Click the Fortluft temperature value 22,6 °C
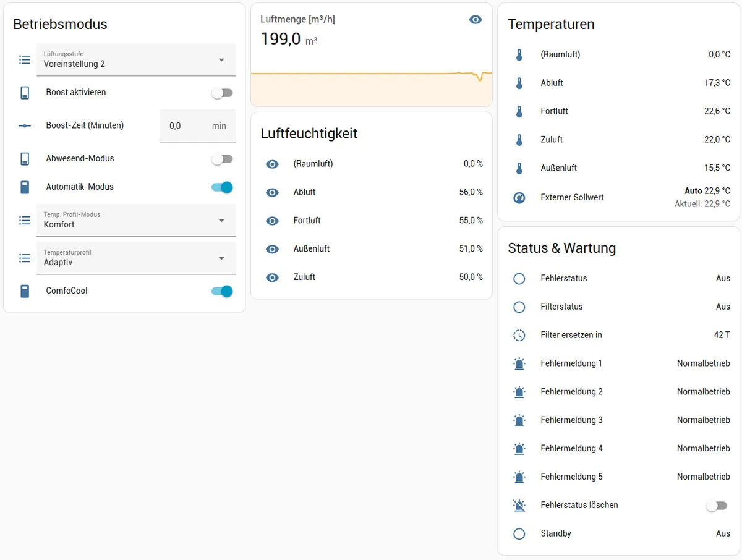Image resolution: width=742 pixels, height=560 pixels. tap(717, 111)
